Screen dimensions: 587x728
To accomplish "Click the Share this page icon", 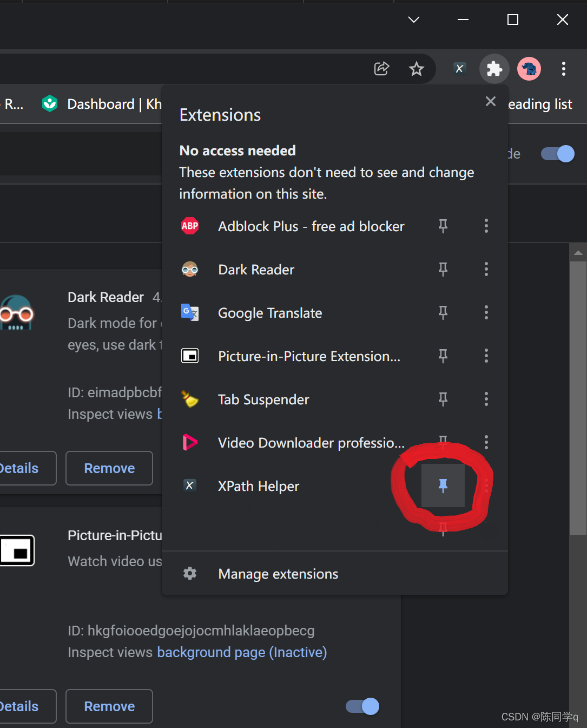I will click(x=382, y=69).
